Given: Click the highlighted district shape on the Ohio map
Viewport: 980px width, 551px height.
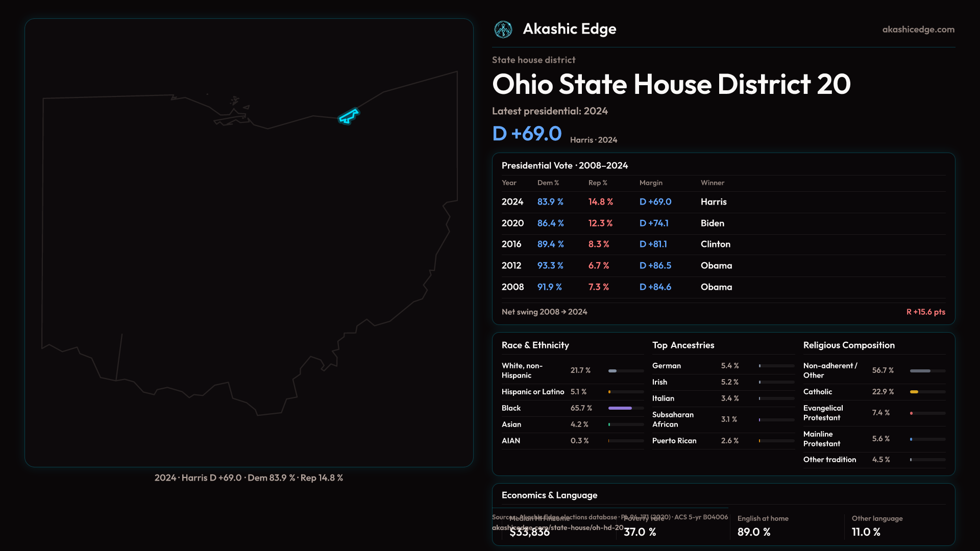Looking at the screenshot, I should tap(349, 117).
